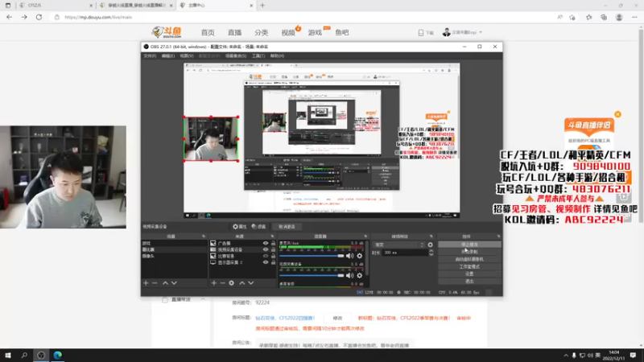Remove selected source with the minus icon
This screenshot has height=362, width=644.
(222, 283)
